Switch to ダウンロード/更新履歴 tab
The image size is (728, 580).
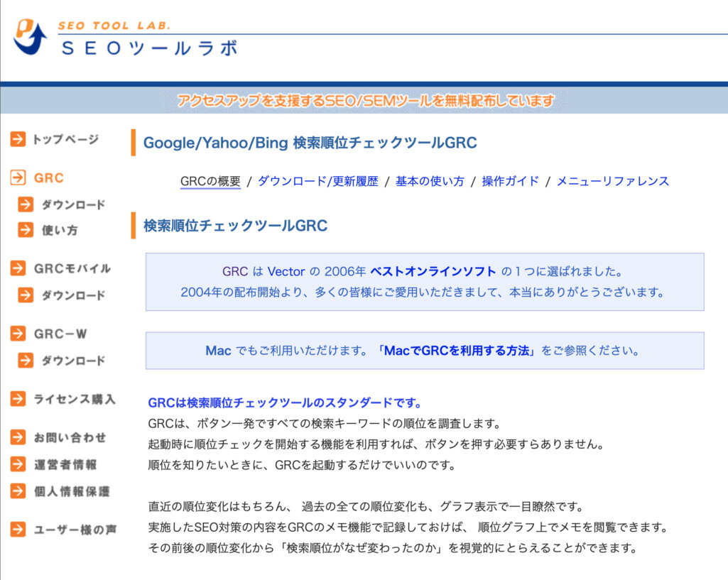[x=317, y=181]
